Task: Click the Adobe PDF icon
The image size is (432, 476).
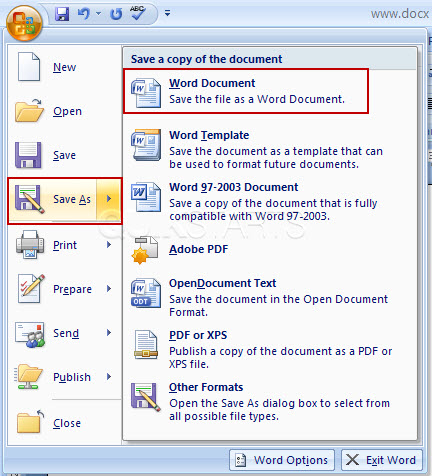Action: [144, 250]
